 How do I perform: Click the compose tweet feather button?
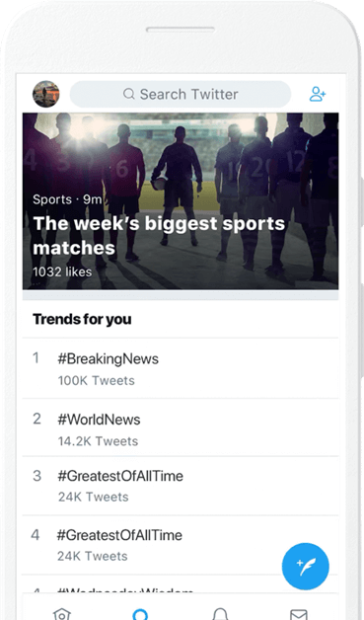(x=305, y=567)
